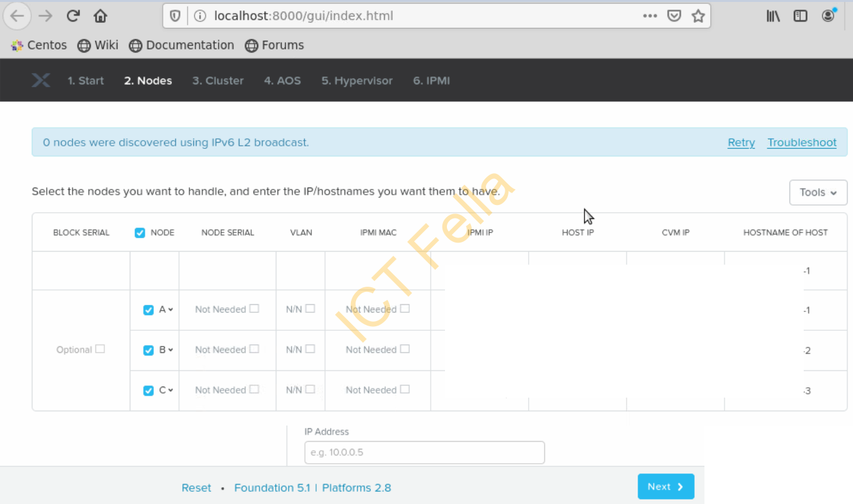Image resolution: width=853 pixels, height=504 pixels.
Task: Open the Centos bookmark
Action: tap(39, 45)
